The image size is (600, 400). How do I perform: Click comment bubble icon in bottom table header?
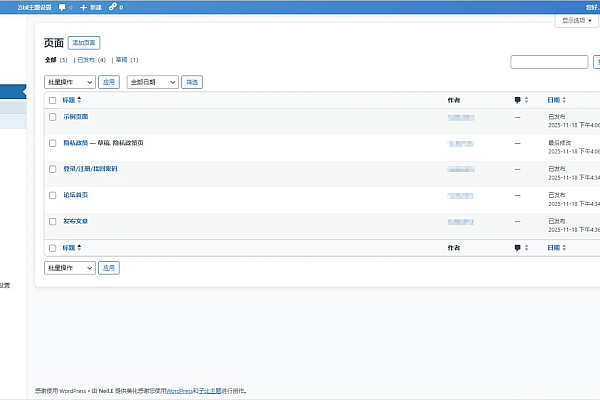click(517, 248)
